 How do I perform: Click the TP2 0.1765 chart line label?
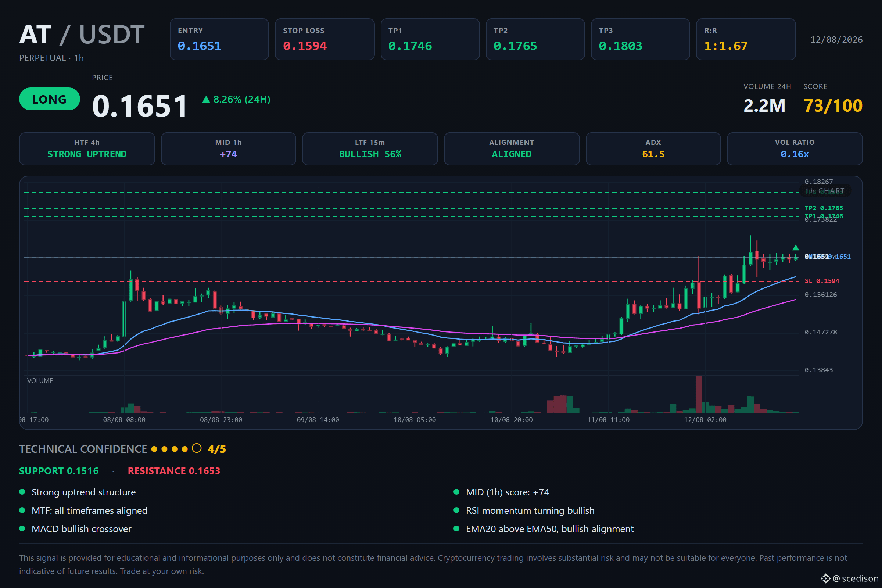tap(824, 208)
